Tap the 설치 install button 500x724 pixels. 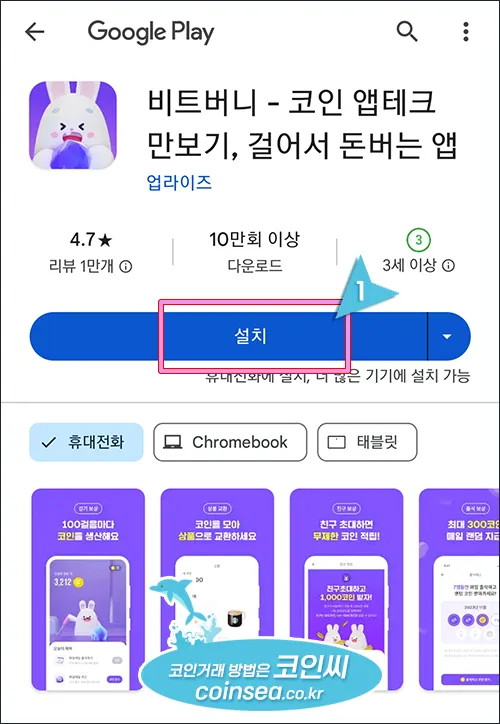pos(229,337)
